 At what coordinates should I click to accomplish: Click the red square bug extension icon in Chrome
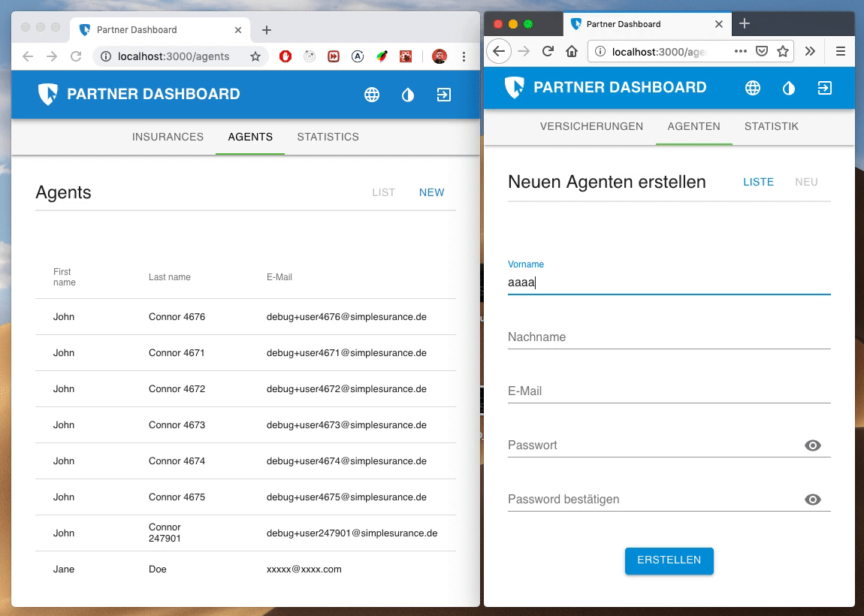pos(406,56)
